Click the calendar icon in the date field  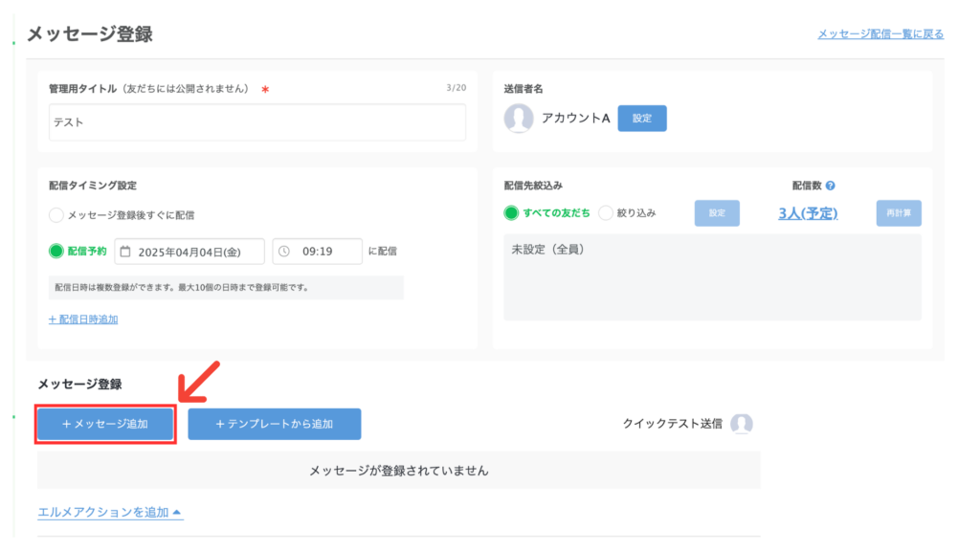click(125, 252)
